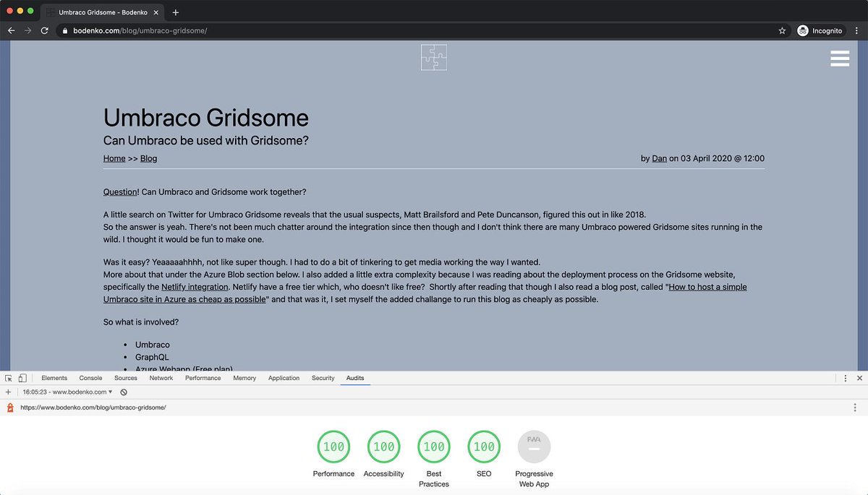The width and height of the screenshot is (868, 495).
Task: Reload the current page
Action: (44, 31)
